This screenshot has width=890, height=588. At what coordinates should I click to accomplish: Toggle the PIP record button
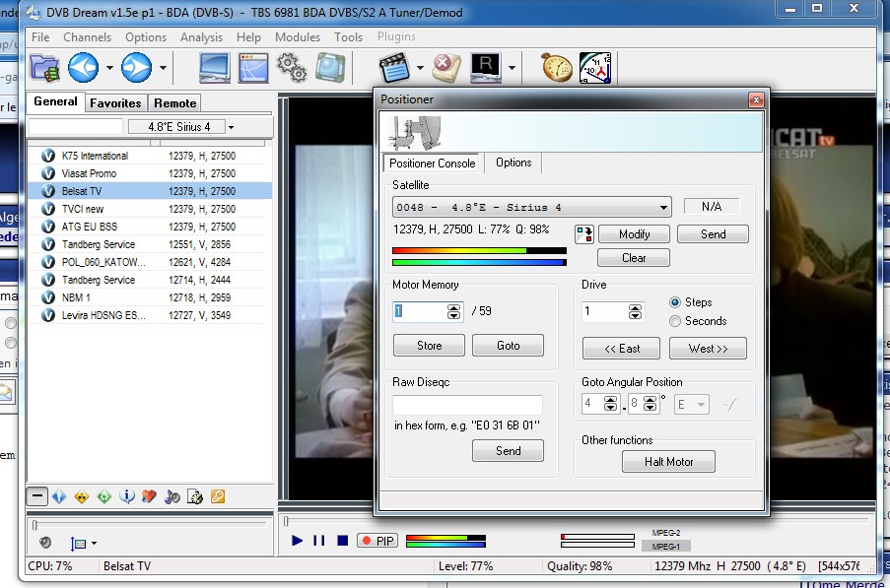(377, 541)
